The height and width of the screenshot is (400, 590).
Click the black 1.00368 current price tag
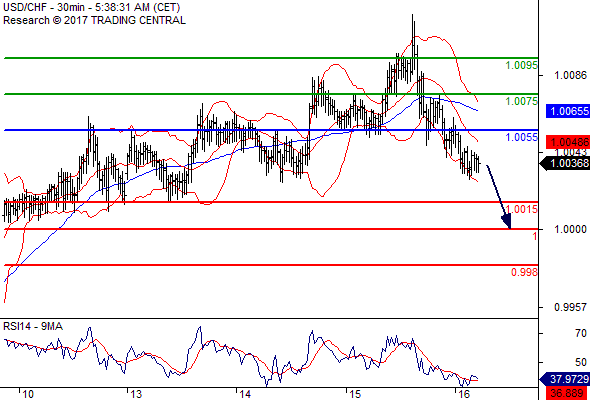[565, 164]
